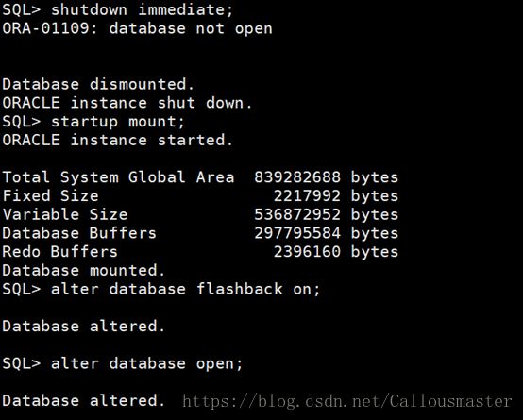Click the Total System Global Area value 839282688
The height and width of the screenshot is (420, 523).
point(297,177)
